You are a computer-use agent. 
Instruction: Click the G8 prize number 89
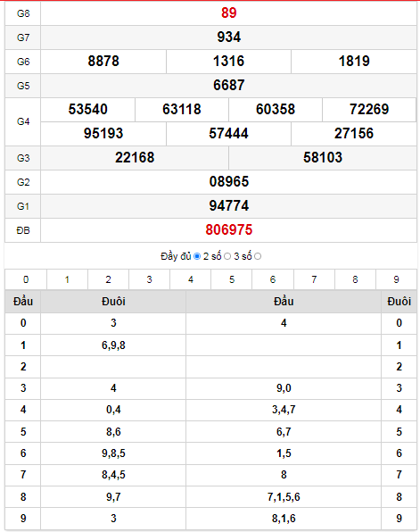tap(229, 12)
